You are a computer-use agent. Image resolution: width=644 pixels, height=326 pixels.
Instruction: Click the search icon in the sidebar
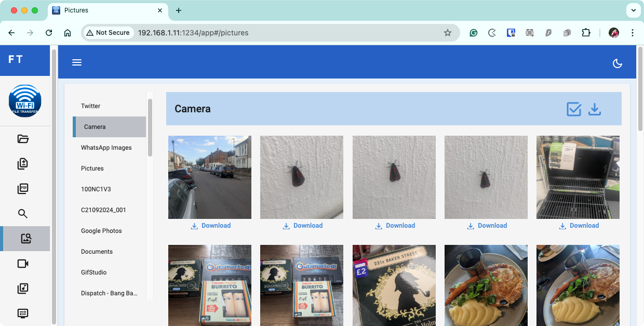[22, 213]
